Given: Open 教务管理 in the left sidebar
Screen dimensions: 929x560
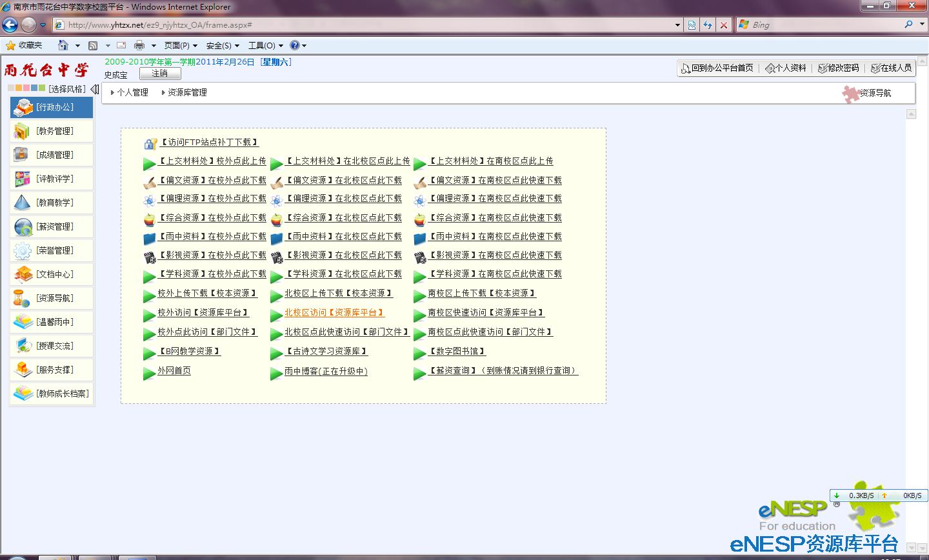Looking at the screenshot, I should [52, 132].
